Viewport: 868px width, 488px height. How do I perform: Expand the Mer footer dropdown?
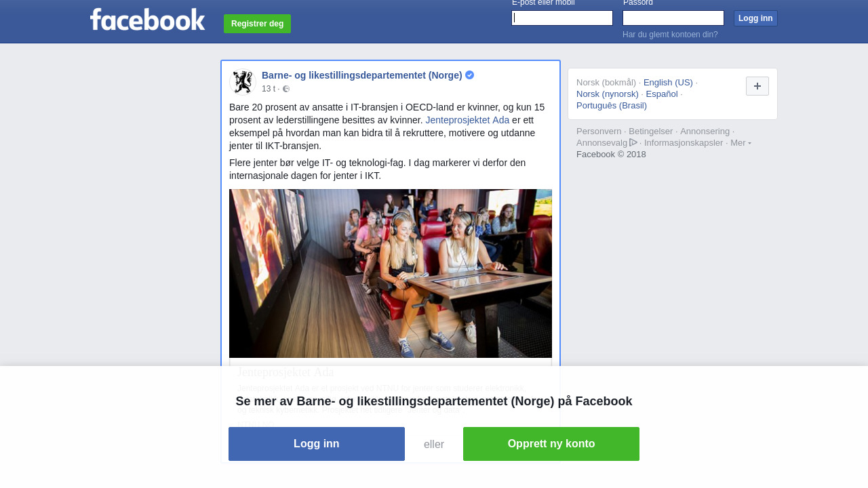[741, 142]
